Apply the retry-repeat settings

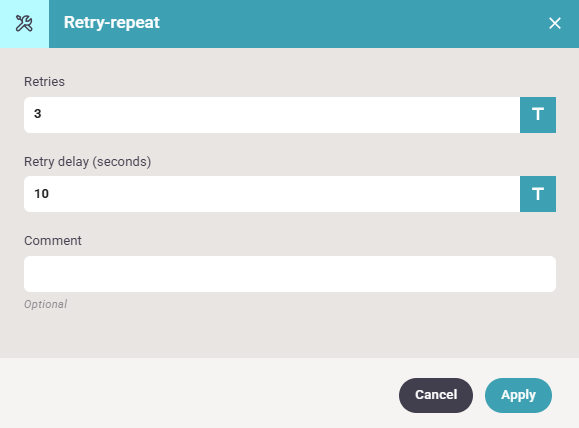518,395
